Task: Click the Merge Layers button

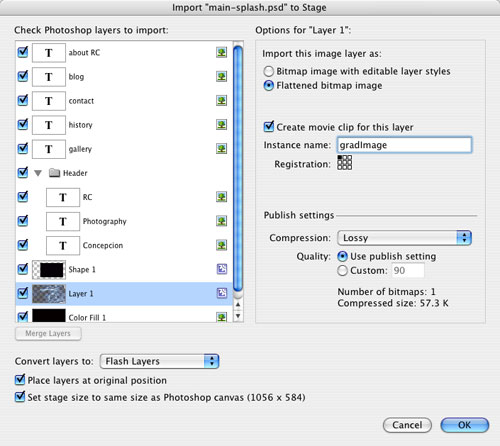Action: pos(48,333)
